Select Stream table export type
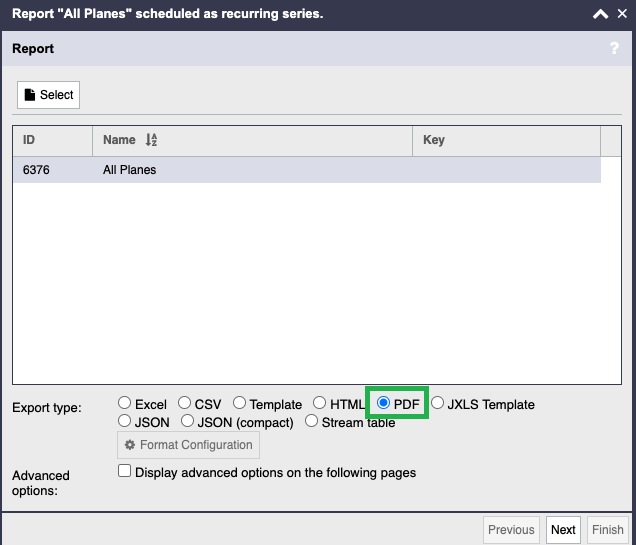Viewport: 636px width, 545px height. (311, 421)
